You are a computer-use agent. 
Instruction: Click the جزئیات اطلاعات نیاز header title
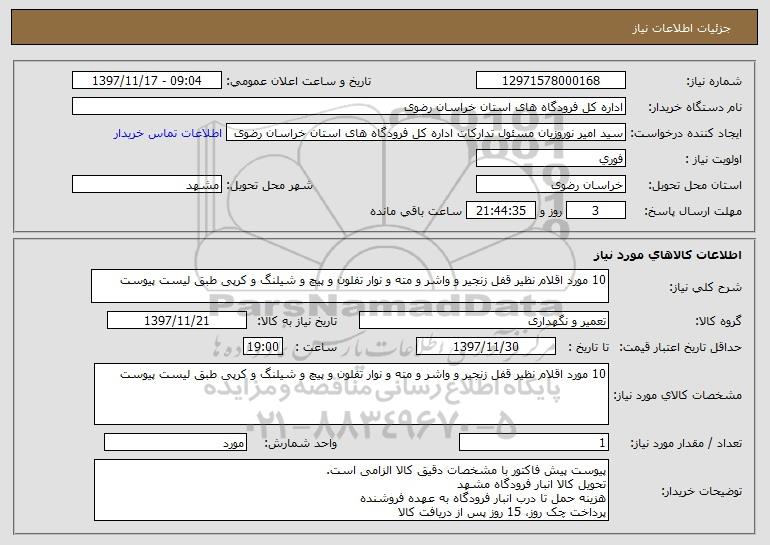coord(681,28)
